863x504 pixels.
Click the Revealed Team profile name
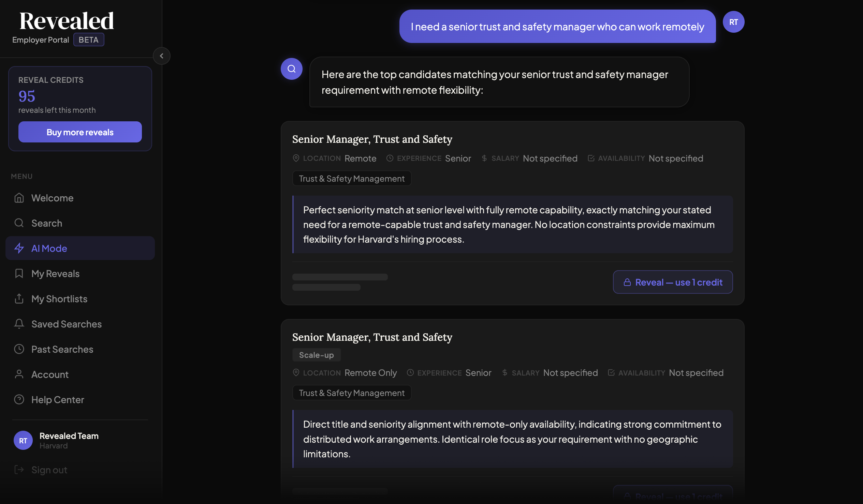pyautogui.click(x=69, y=436)
